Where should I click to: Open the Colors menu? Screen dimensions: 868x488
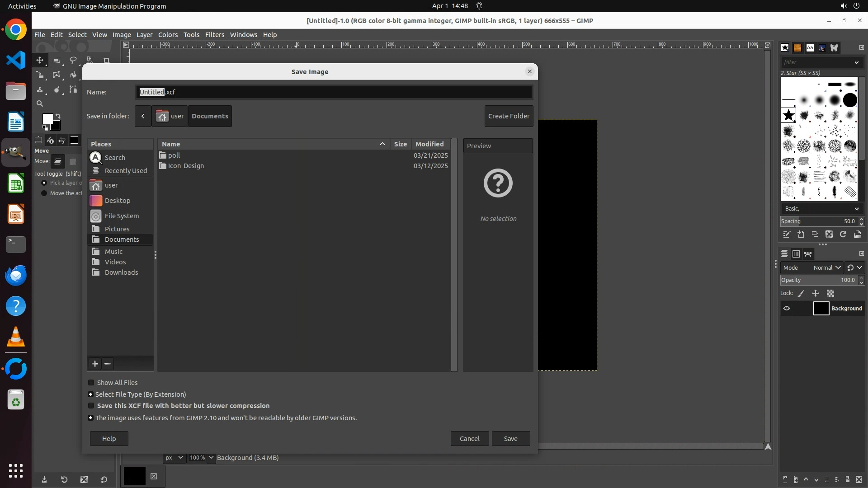168,35
